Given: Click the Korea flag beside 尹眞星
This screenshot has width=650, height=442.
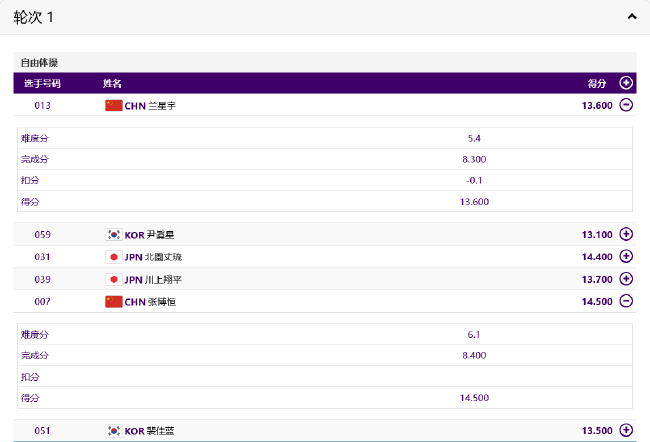Looking at the screenshot, I should [x=114, y=235].
